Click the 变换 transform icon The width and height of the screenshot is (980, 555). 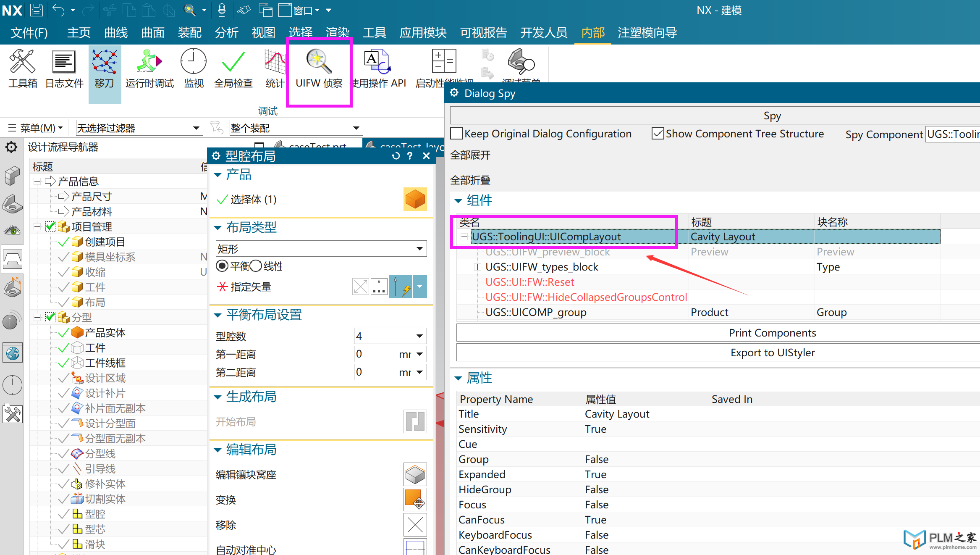point(415,500)
